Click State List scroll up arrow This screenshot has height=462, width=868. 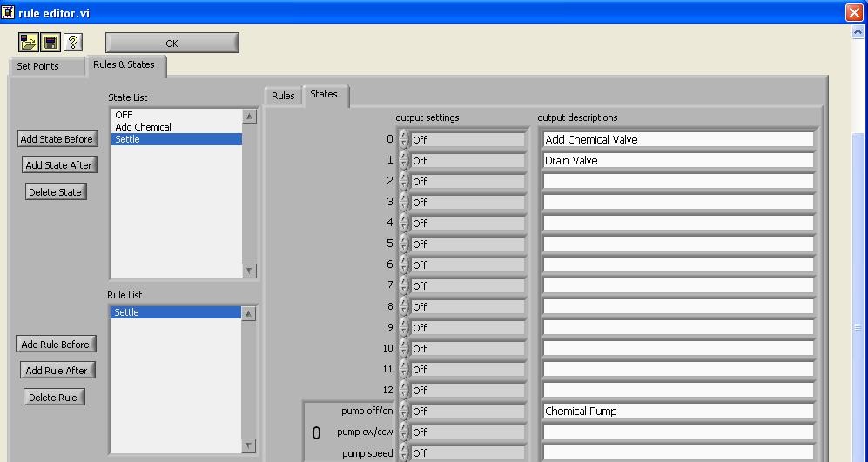click(250, 117)
